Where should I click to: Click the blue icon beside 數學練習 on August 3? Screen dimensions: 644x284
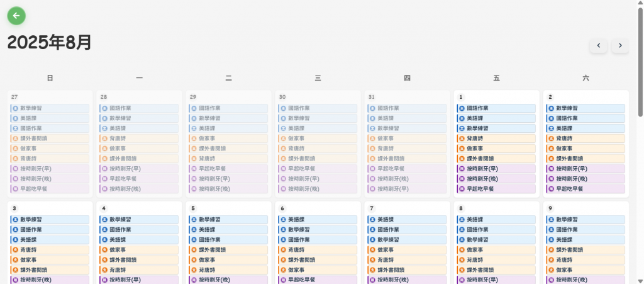coord(15,220)
